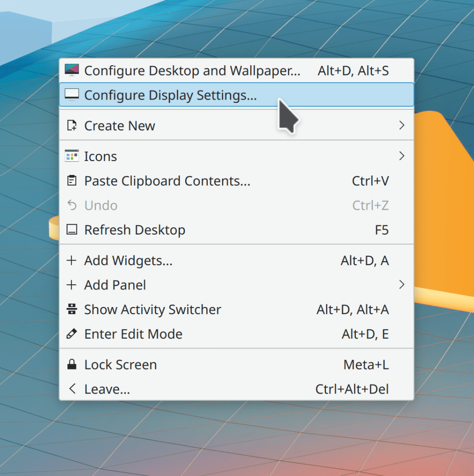Open the Icons menu entry

101,156
